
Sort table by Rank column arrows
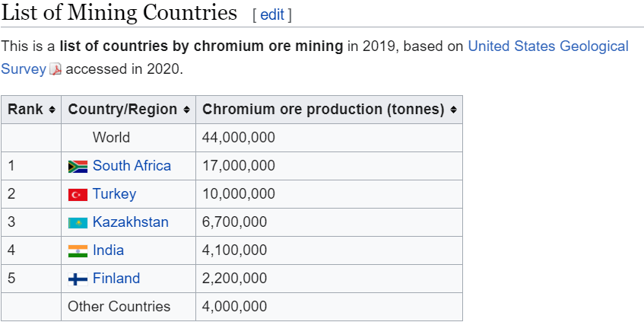[x=52, y=110]
